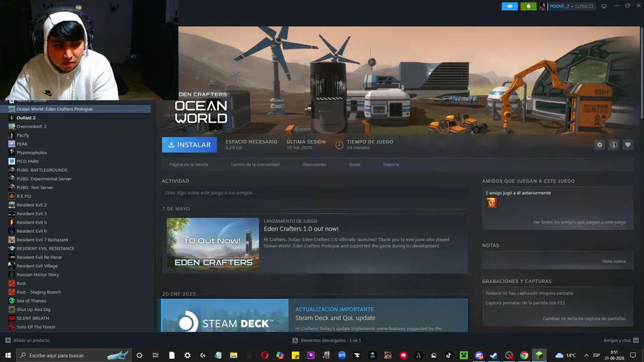644x362 pixels.
Task: Open Task View on the taskbar
Action: 155,355
